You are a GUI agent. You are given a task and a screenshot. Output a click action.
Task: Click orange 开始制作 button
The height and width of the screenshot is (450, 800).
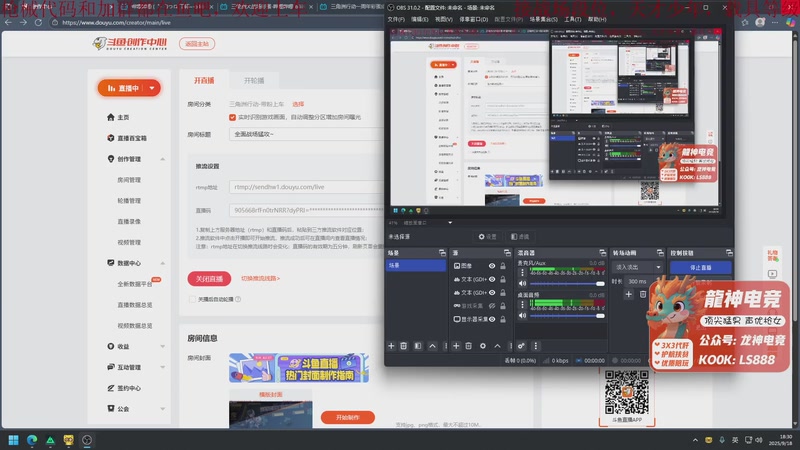point(347,417)
